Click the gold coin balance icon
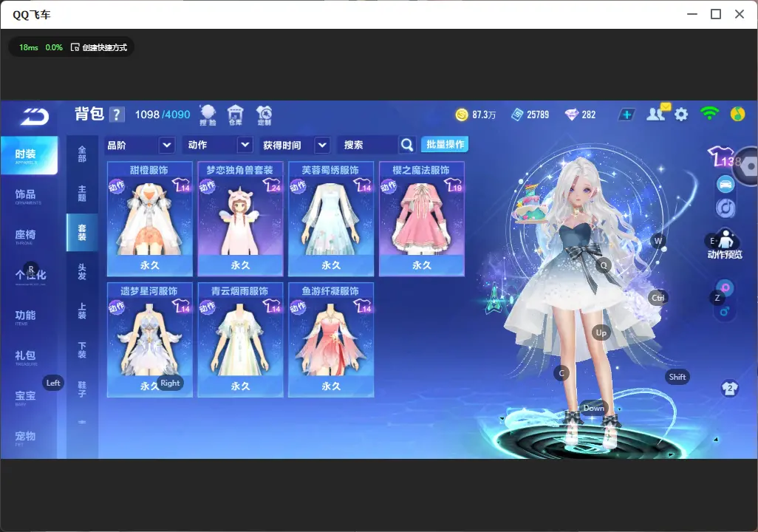Viewport: 758px width, 532px height. click(462, 115)
